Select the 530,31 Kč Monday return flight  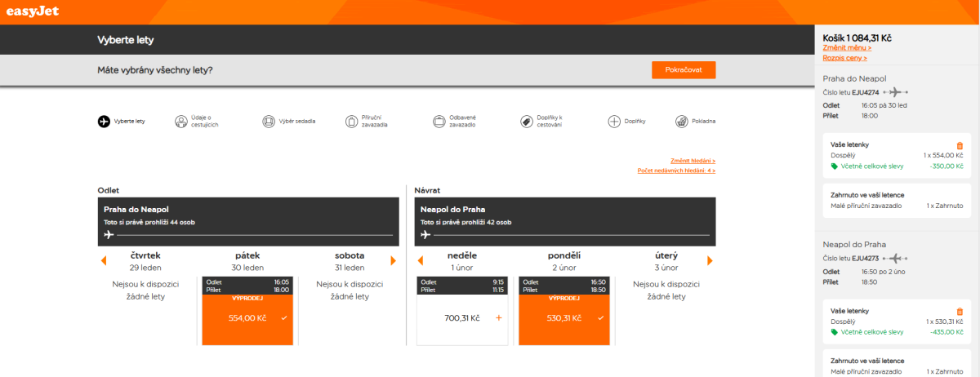pyautogui.click(x=563, y=317)
